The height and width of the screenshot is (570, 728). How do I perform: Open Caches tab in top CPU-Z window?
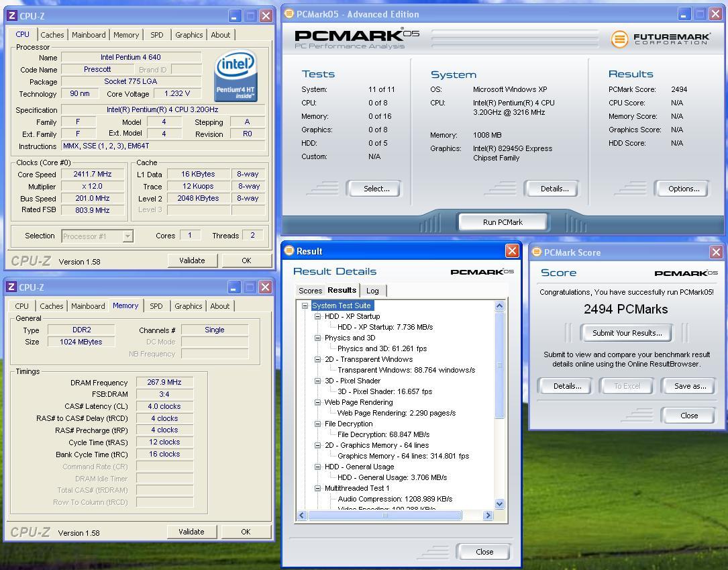52,35
